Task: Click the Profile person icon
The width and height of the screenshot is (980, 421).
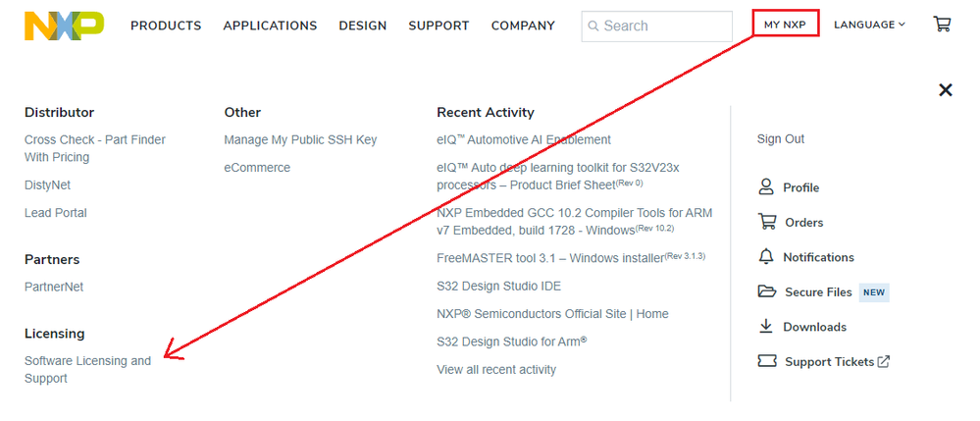Action: coord(766,187)
